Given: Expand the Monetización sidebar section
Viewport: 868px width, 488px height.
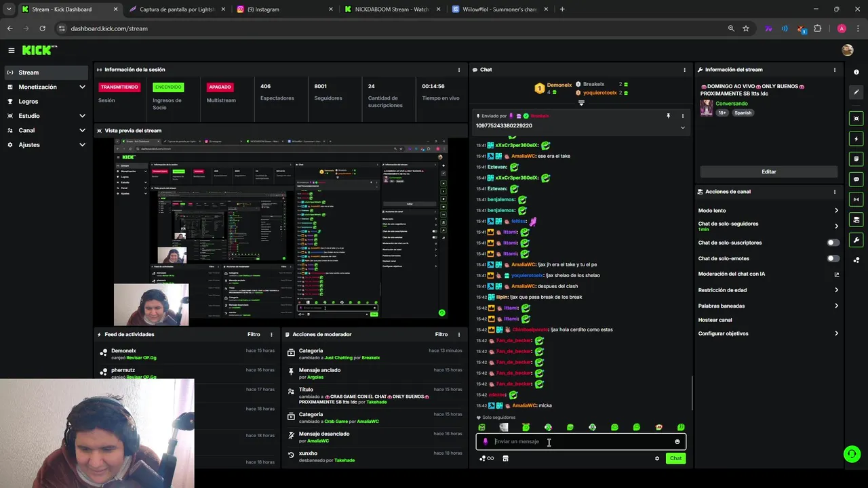Looking at the screenshot, I should 82,87.
